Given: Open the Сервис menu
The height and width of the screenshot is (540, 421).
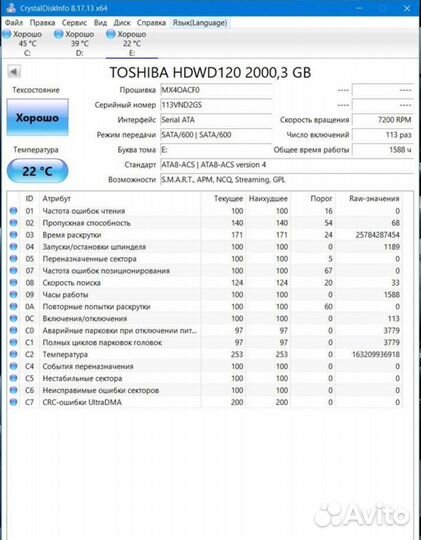Looking at the screenshot, I should [74, 23].
